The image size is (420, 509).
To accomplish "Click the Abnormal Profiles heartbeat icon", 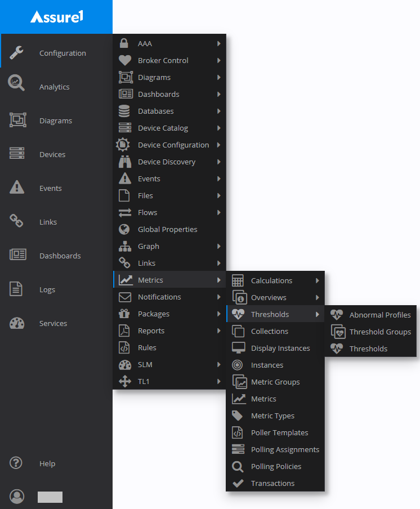I will click(x=337, y=315).
